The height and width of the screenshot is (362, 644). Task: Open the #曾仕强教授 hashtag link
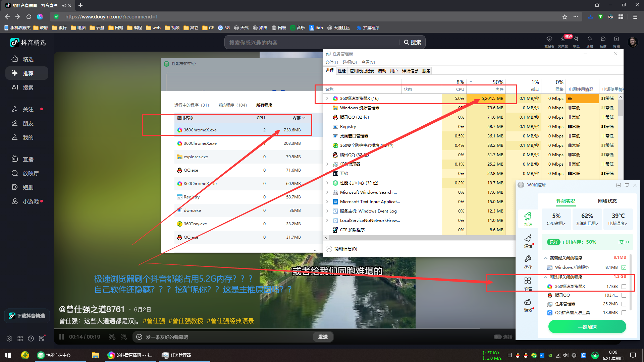(x=186, y=321)
